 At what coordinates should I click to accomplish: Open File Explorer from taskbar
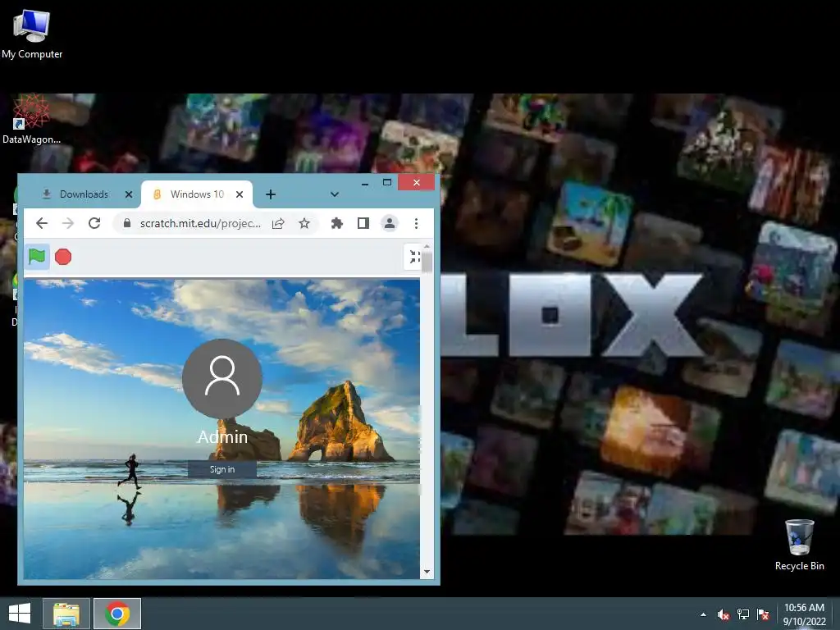click(66, 614)
